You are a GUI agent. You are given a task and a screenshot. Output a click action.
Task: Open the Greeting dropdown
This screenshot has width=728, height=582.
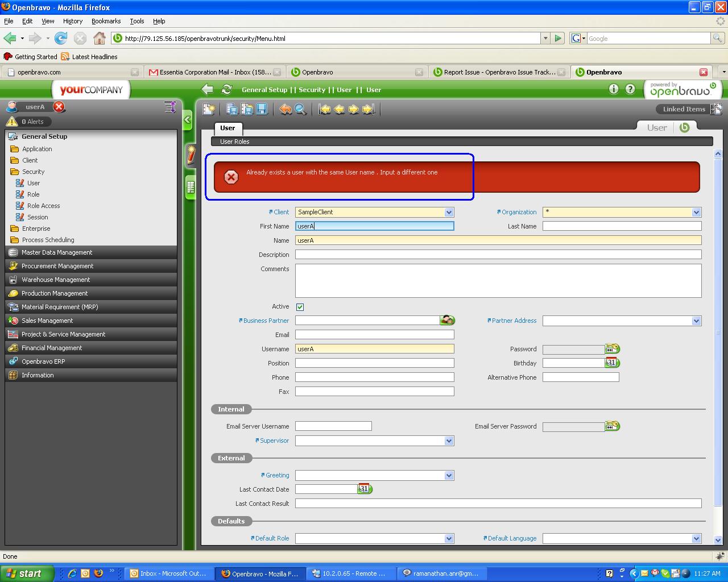click(x=449, y=475)
